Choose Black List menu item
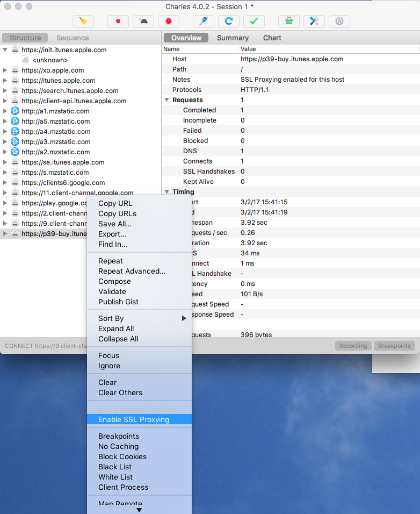This screenshot has width=420, height=514. click(x=139, y=467)
